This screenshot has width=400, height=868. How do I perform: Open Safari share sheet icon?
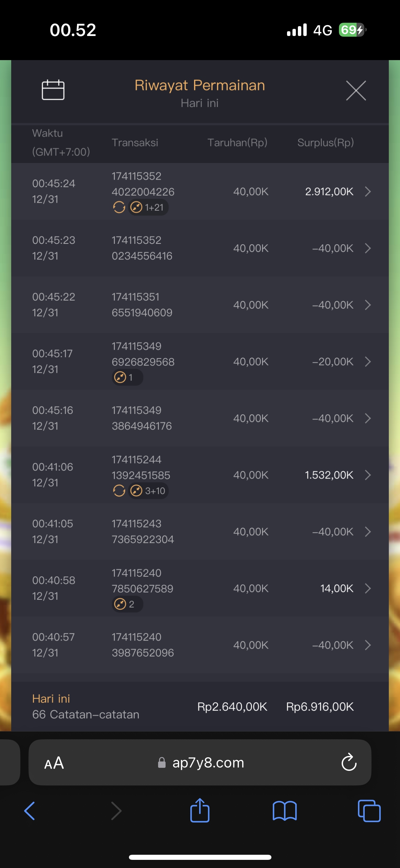(200, 811)
